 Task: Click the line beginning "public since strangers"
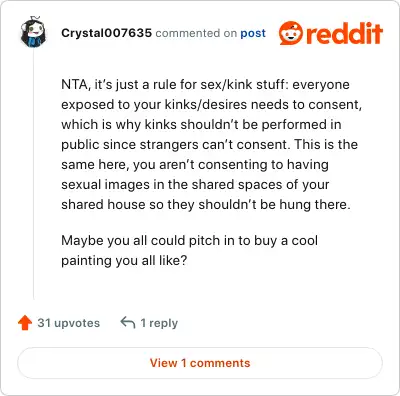[209, 145]
